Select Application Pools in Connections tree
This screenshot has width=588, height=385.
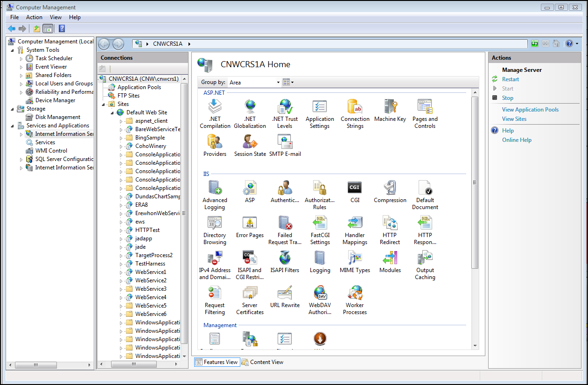pos(139,87)
